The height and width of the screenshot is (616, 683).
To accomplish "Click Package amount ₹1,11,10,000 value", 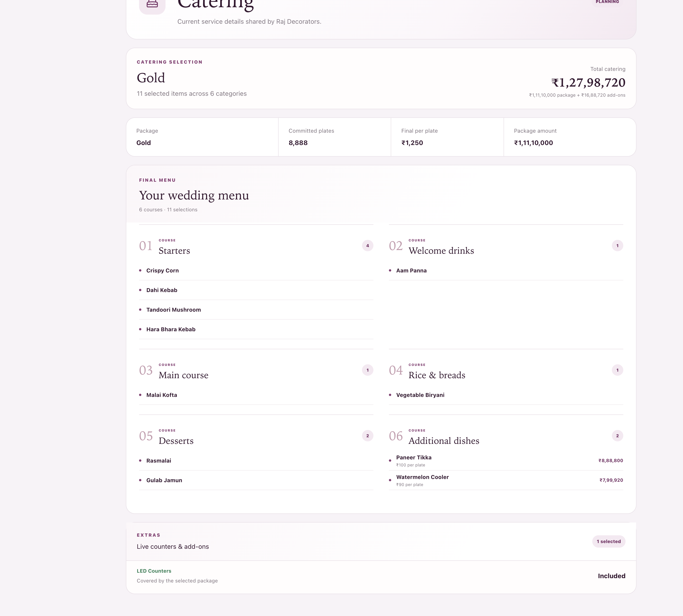I will (x=533, y=143).
